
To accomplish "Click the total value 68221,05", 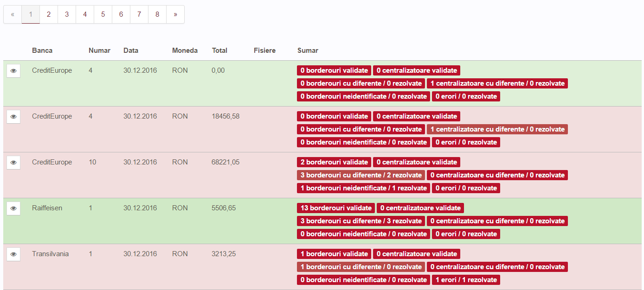I will pos(225,162).
